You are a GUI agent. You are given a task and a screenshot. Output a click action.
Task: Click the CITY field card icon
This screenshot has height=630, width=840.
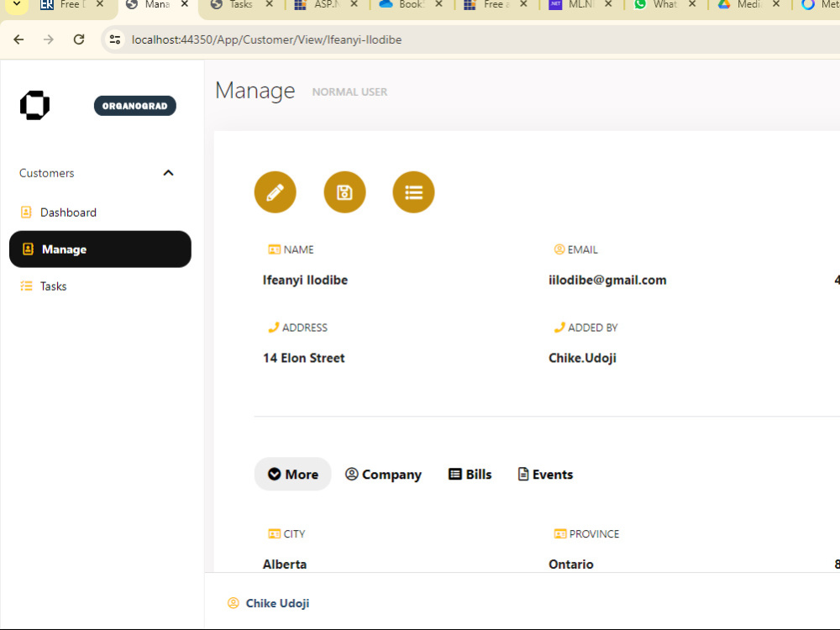click(275, 533)
